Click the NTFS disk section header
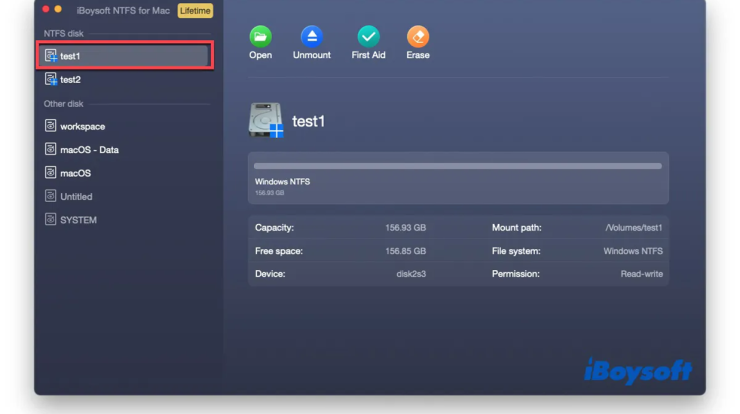This screenshot has height=414, width=740. click(x=63, y=34)
